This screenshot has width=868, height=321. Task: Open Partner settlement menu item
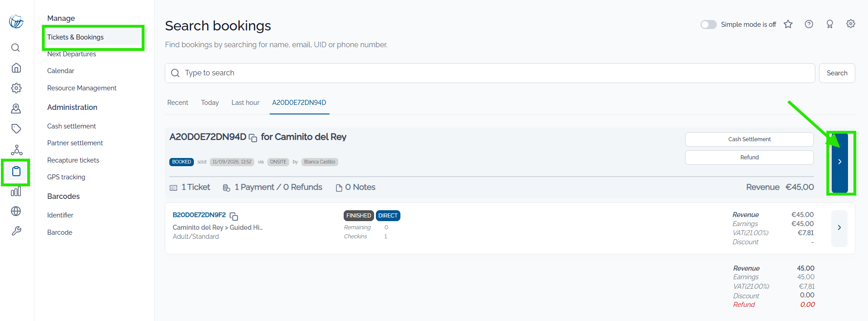pos(75,143)
